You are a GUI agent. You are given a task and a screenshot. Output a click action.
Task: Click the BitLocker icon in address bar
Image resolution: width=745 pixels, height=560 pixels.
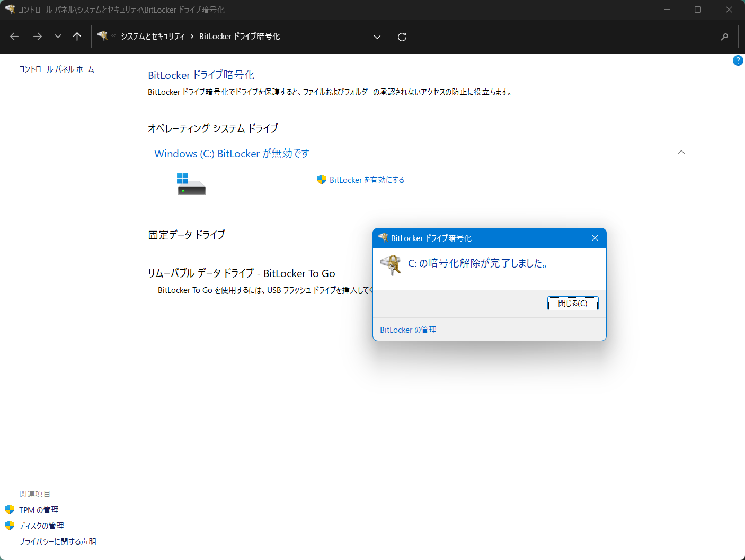tap(102, 36)
